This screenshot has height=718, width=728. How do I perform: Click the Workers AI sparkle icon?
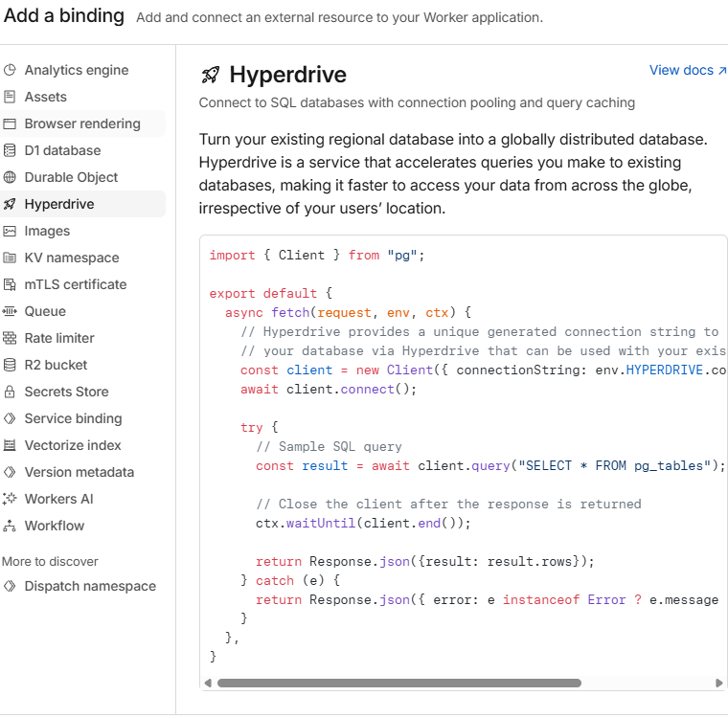10,499
